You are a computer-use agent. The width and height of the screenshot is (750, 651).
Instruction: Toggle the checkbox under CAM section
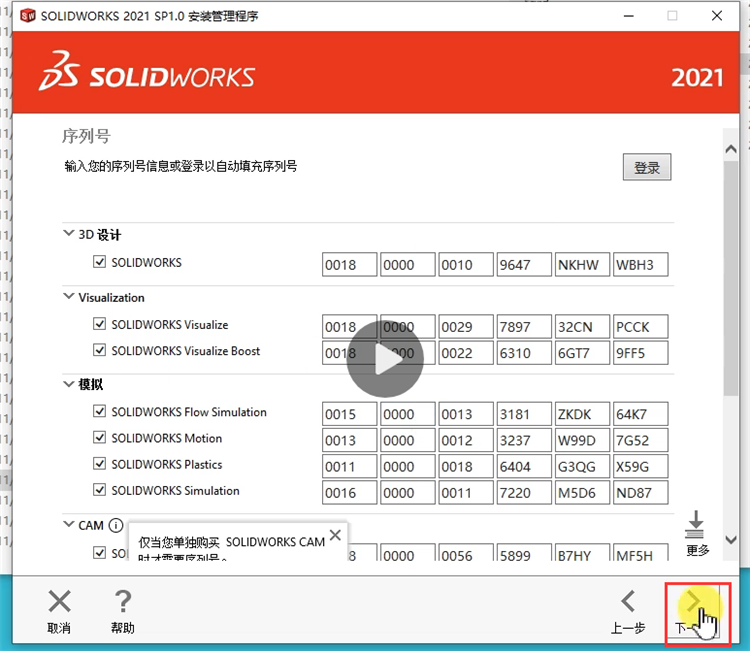(x=99, y=553)
